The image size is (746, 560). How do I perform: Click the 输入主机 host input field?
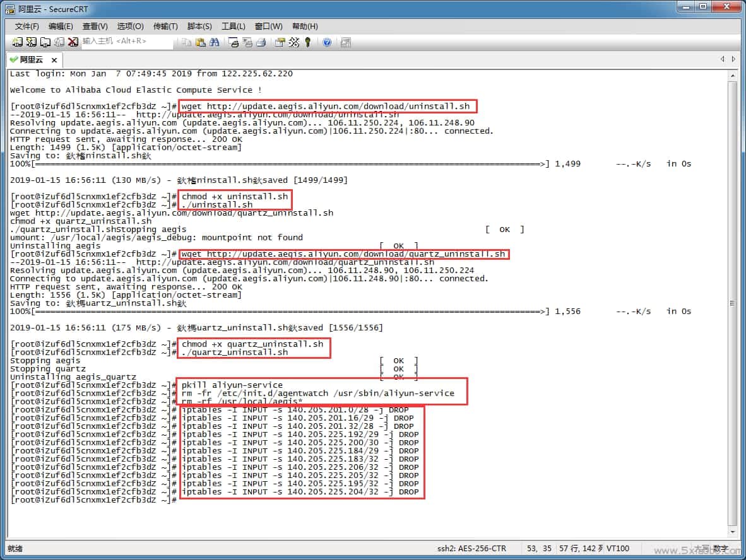tap(126, 42)
